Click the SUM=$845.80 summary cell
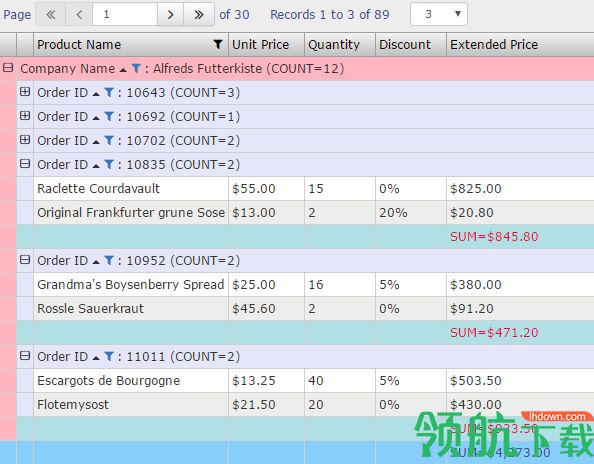 (521, 237)
